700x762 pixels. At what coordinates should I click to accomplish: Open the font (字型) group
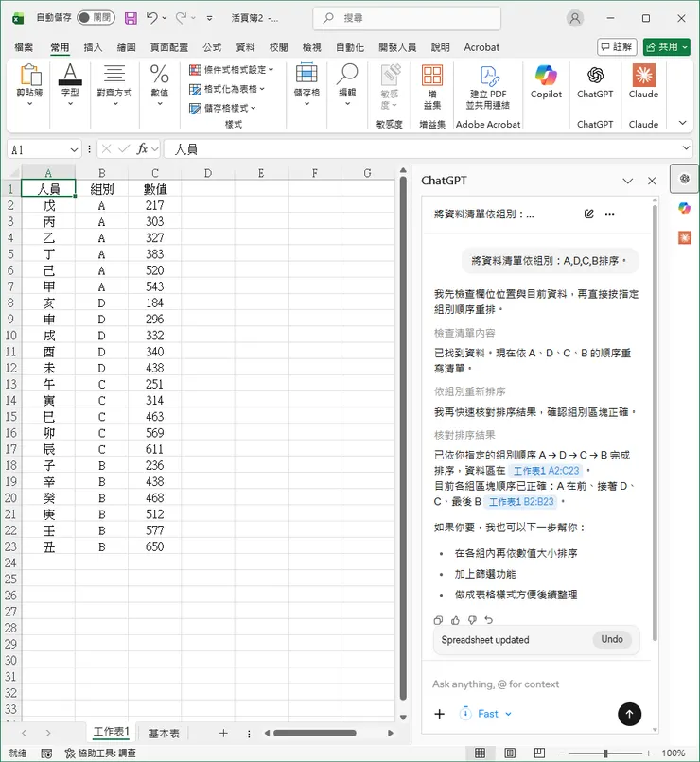pos(70,85)
